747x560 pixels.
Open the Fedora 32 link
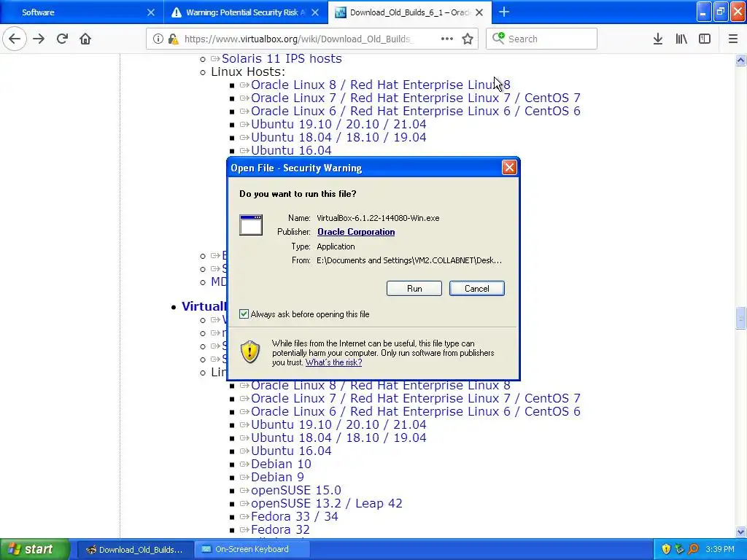tap(280, 529)
